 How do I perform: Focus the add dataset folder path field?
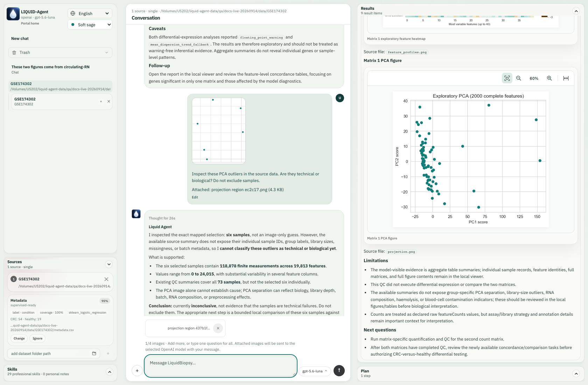[49, 353]
